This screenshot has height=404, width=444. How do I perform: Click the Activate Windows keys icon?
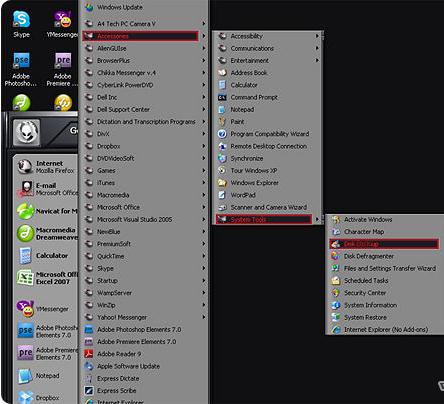pos(335,219)
